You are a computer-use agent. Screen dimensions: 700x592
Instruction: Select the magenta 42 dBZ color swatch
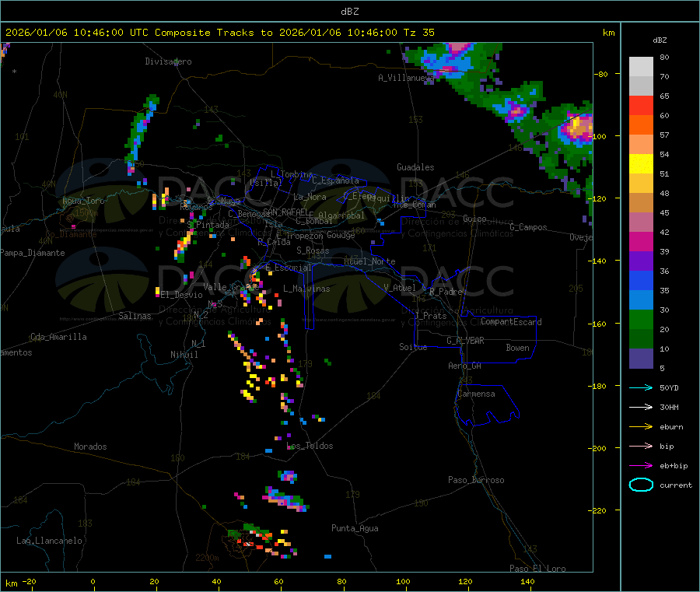click(x=641, y=241)
